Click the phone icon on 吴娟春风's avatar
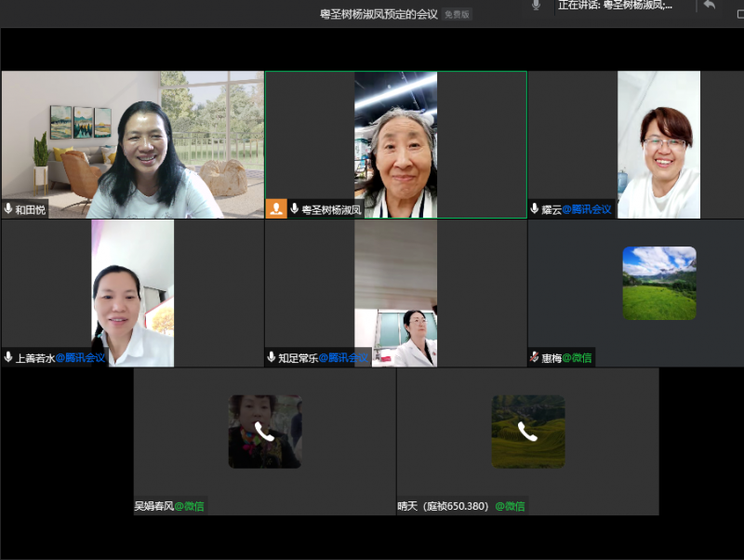 (265, 432)
